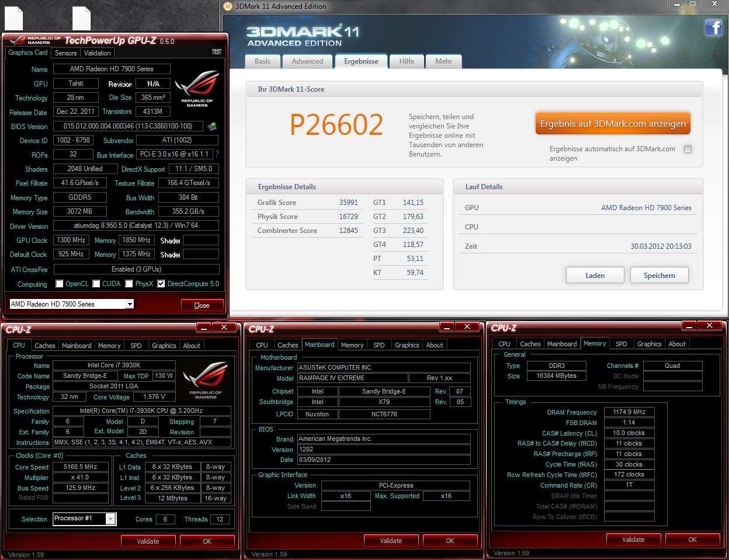729x560 pixels.
Task: Open SPD tab in the CPU-Z Mainboard window
Action: coord(379,345)
